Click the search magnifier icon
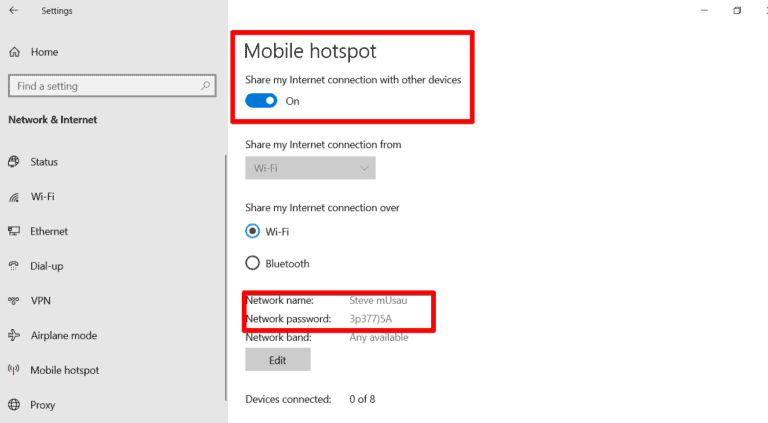The height and width of the screenshot is (423, 768). click(x=205, y=87)
